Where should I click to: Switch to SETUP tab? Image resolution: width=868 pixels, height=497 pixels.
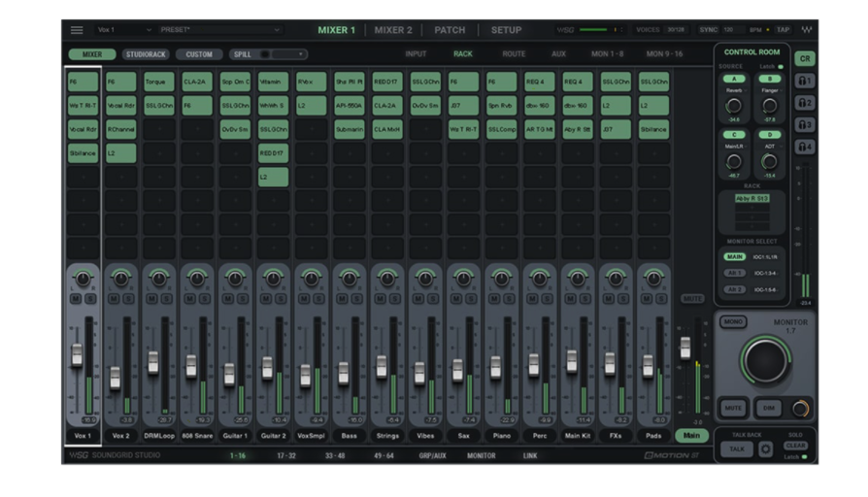(x=506, y=30)
